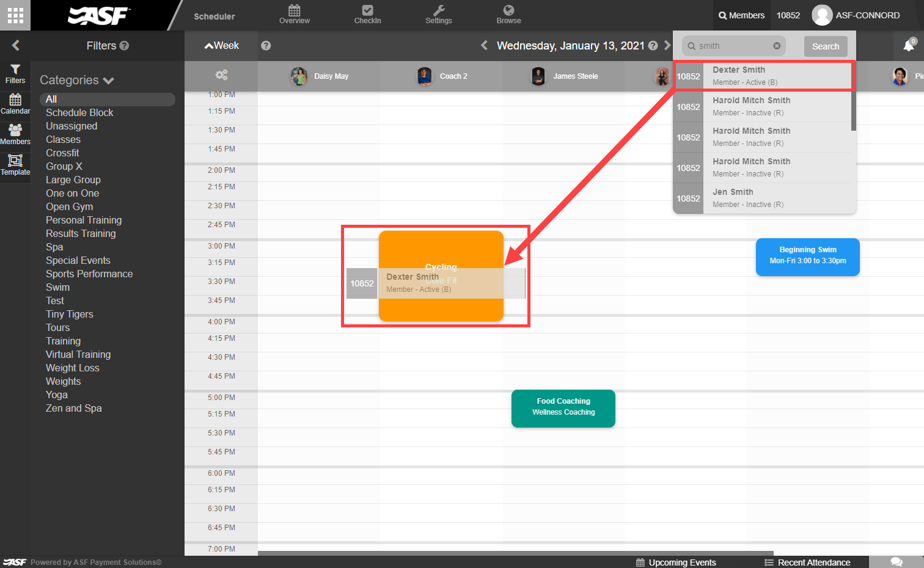The width and height of the screenshot is (924, 568).
Task: Select the Members sidebar icon
Action: [15, 135]
